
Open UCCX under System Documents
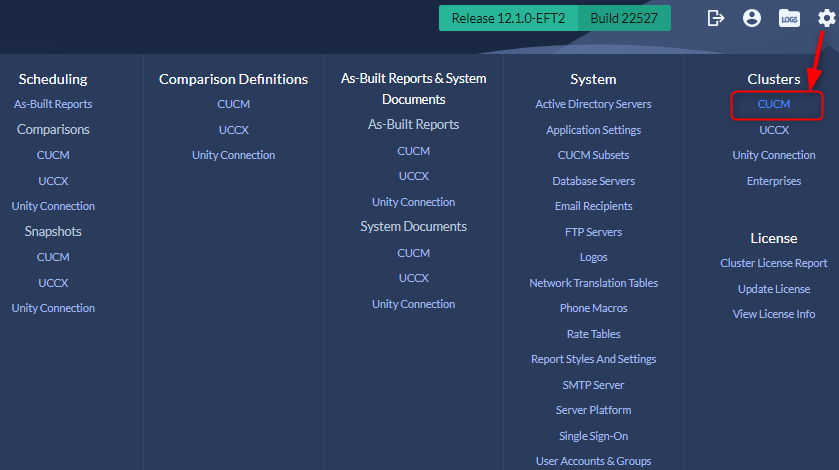(x=413, y=278)
